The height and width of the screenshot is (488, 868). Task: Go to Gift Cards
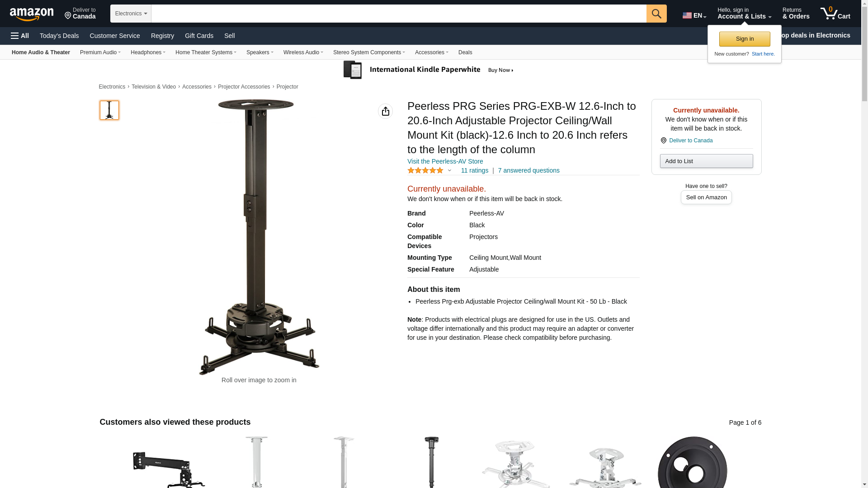(199, 36)
